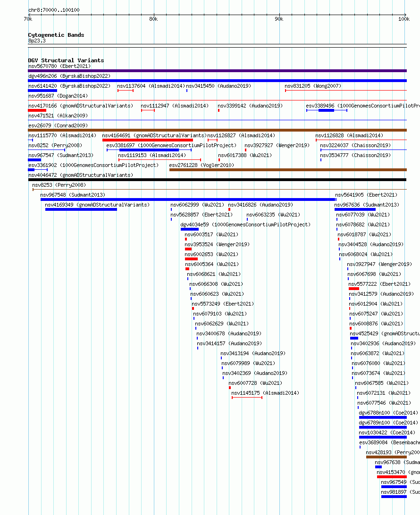The image size is (420, 515).
Task: Click the red nsv1145175 interval glyph
Action: pyautogui.click(x=247, y=398)
